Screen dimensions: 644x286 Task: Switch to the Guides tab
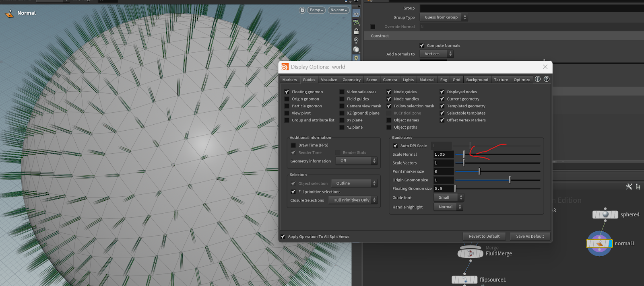pyautogui.click(x=309, y=80)
